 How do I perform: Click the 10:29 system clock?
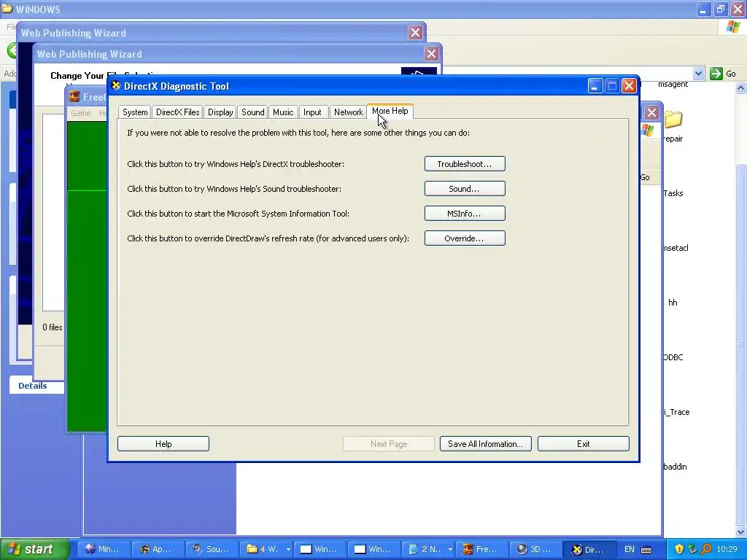(x=727, y=549)
